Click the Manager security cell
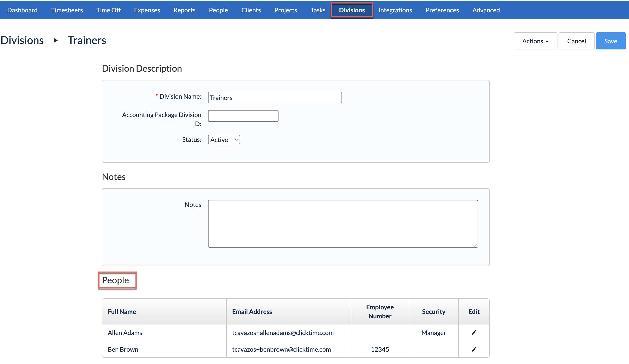The height and width of the screenshot is (364, 629). tap(434, 333)
